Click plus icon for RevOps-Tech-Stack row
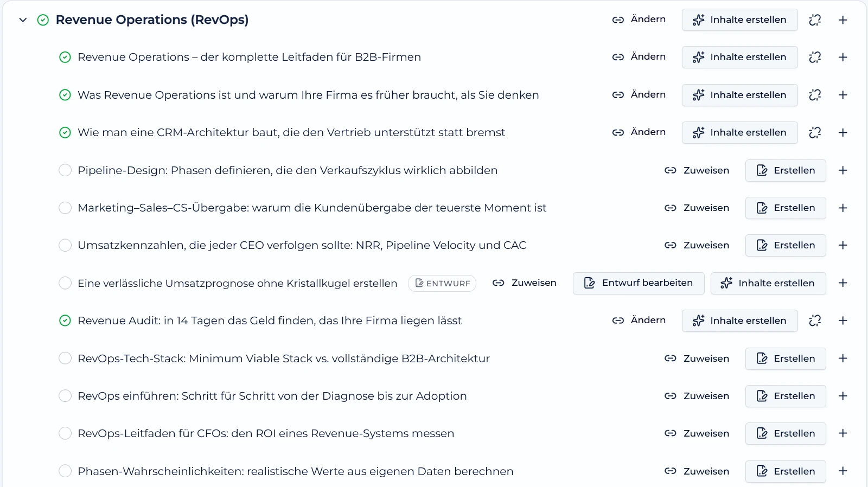 point(843,358)
